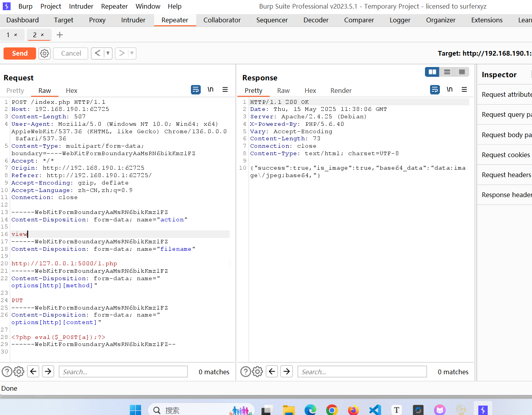Click the Request search input field
The height and width of the screenshot is (415, 532).
123,372
